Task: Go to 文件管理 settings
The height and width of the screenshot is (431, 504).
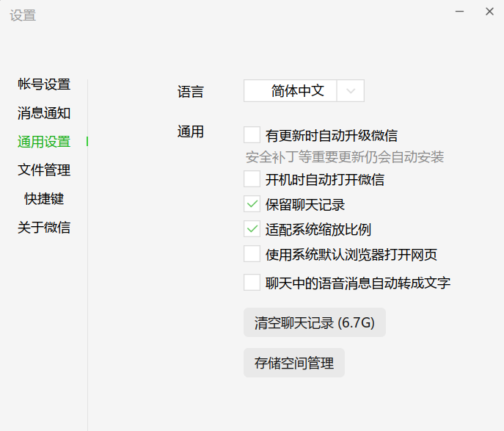Action: point(44,170)
